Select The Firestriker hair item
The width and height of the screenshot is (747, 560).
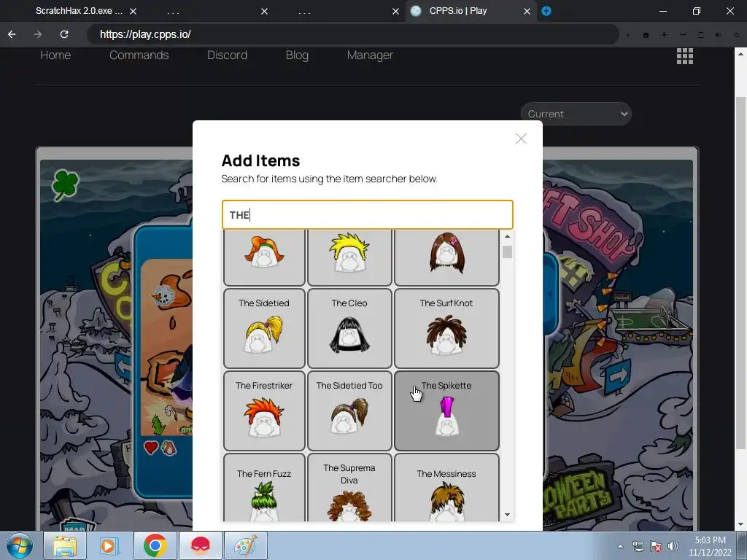click(x=264, y=411)
